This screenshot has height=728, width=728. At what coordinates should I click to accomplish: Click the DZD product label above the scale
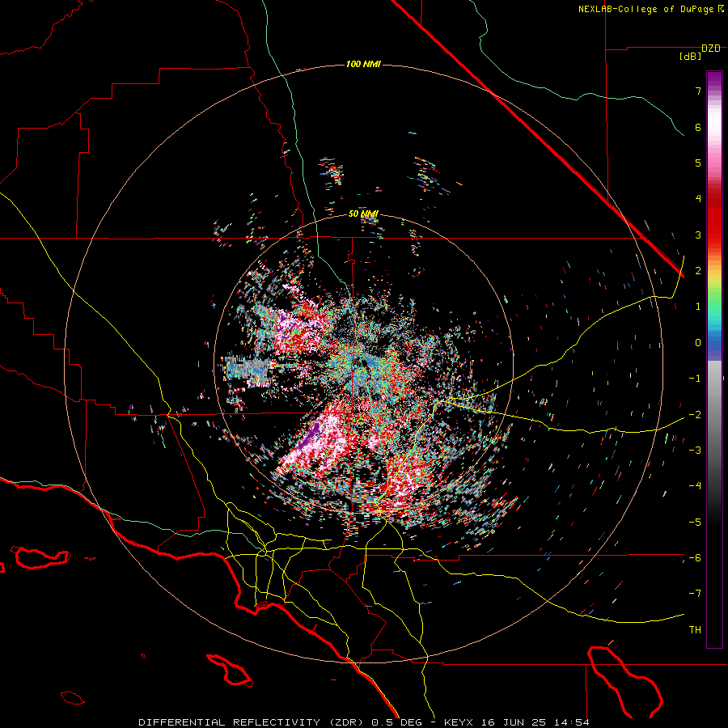point(711,49)
